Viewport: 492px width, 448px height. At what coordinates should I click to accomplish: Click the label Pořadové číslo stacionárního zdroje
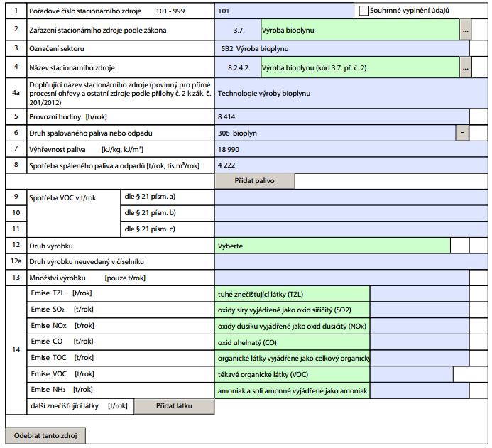click(85, 11)
